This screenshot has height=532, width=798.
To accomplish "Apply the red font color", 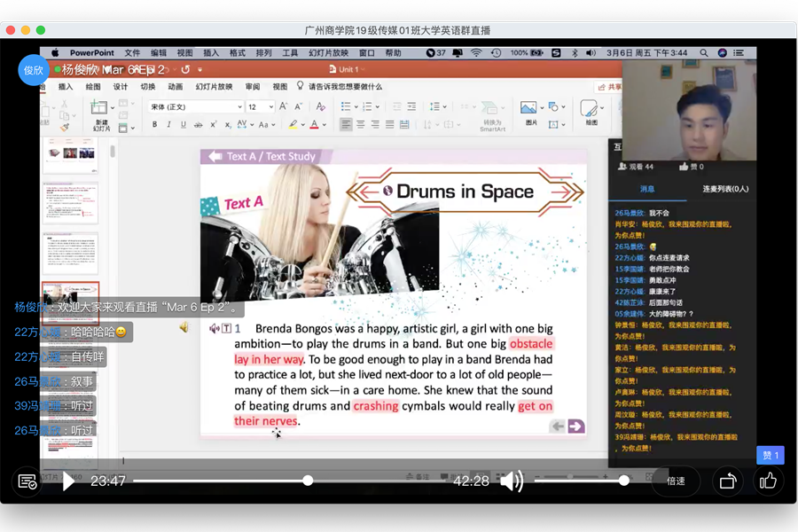I will point(315,125).
